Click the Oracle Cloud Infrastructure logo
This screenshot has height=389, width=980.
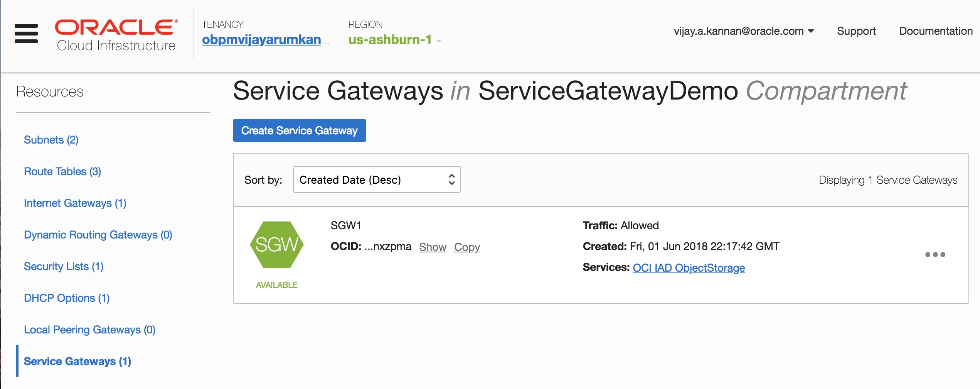tap(116, 35)
